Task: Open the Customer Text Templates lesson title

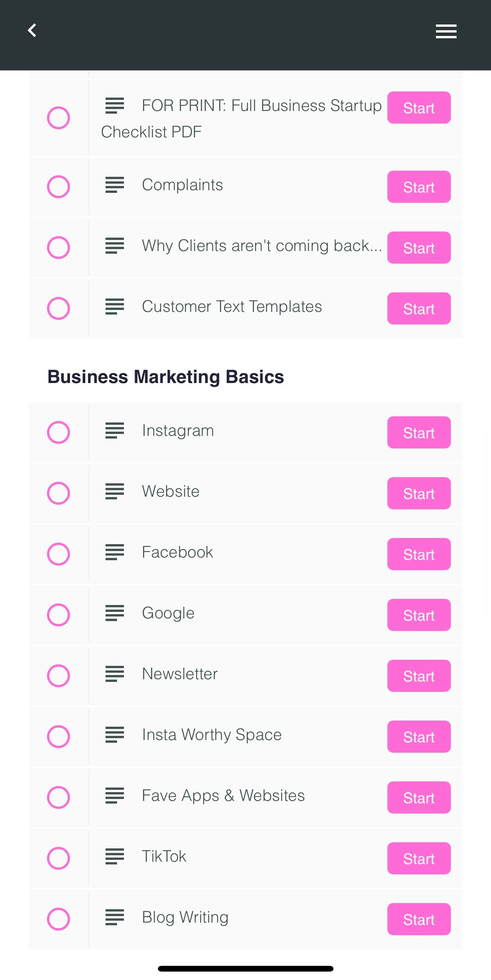Action: (x=232, y=307)
